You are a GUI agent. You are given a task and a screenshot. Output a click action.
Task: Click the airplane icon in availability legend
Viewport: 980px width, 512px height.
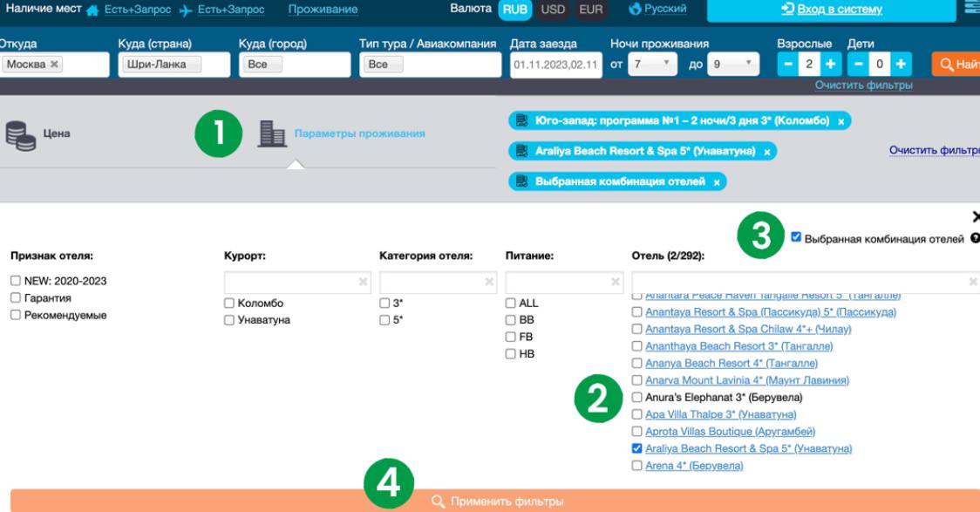[185, 10]
